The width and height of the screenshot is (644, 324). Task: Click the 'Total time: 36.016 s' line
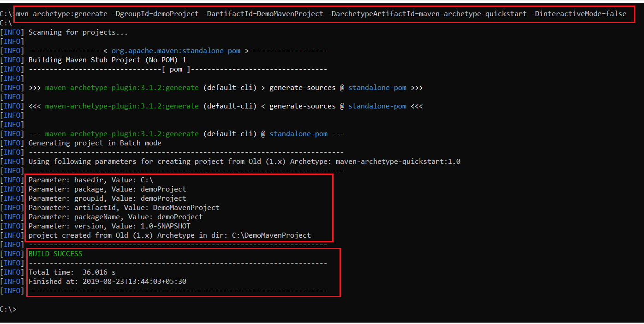click(72, 272)
